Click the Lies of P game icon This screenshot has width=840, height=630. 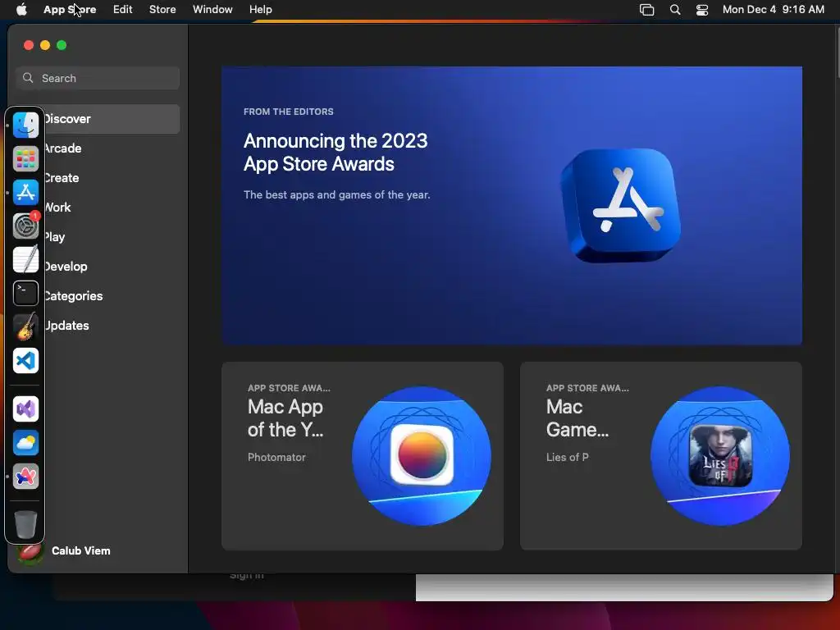pos(720,455)
